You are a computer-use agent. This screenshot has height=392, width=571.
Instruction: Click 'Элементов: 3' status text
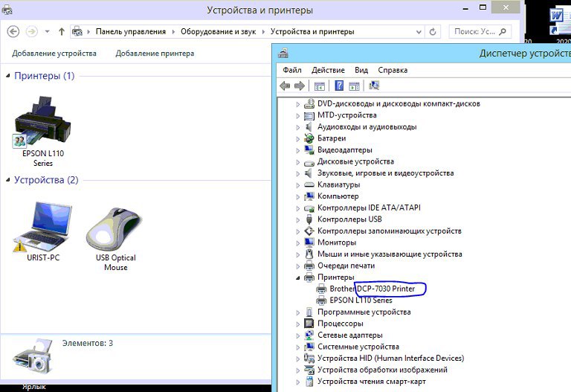[88, 343]
